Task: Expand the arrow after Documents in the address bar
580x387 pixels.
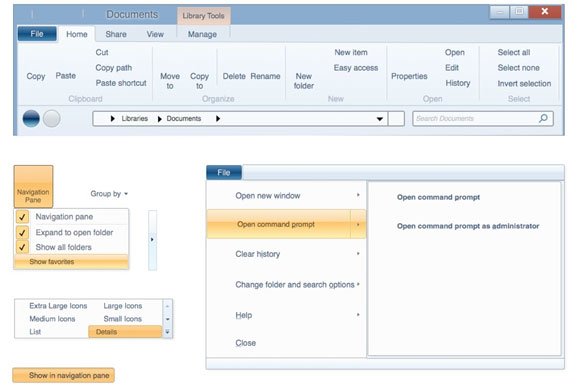Action: [x=218, y=118]
